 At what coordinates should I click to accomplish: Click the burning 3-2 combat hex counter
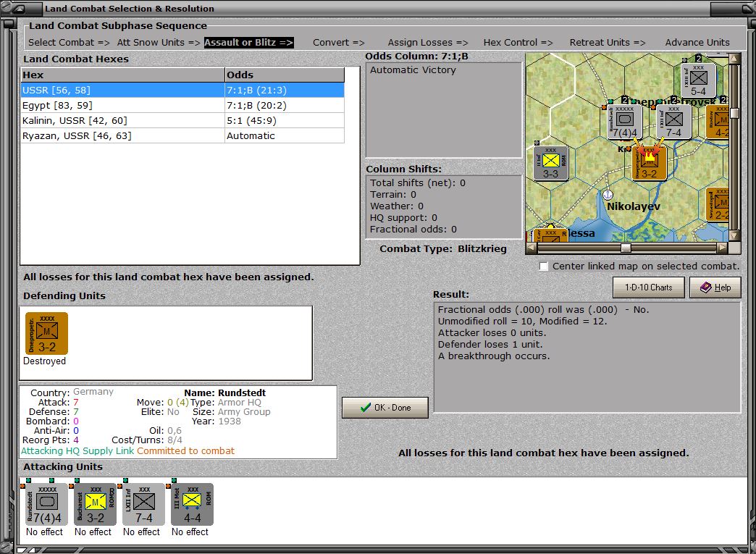pos(649,163)
